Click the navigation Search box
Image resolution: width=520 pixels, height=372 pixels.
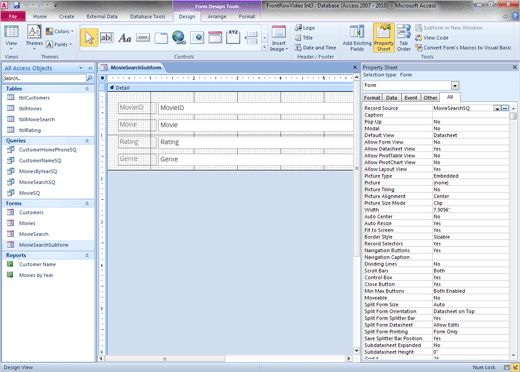click(x=44, y=78)
